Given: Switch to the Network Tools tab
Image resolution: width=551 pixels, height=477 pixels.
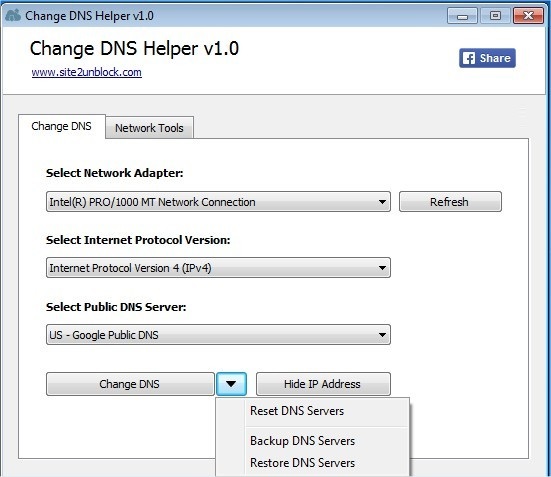Looking at the screenshot, I should pyautogui.click(x=149, y=128).
